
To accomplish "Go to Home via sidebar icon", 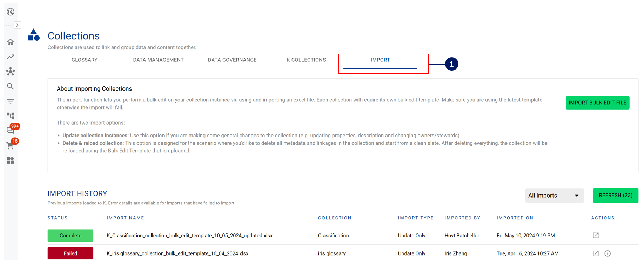I will coord(11,42).
